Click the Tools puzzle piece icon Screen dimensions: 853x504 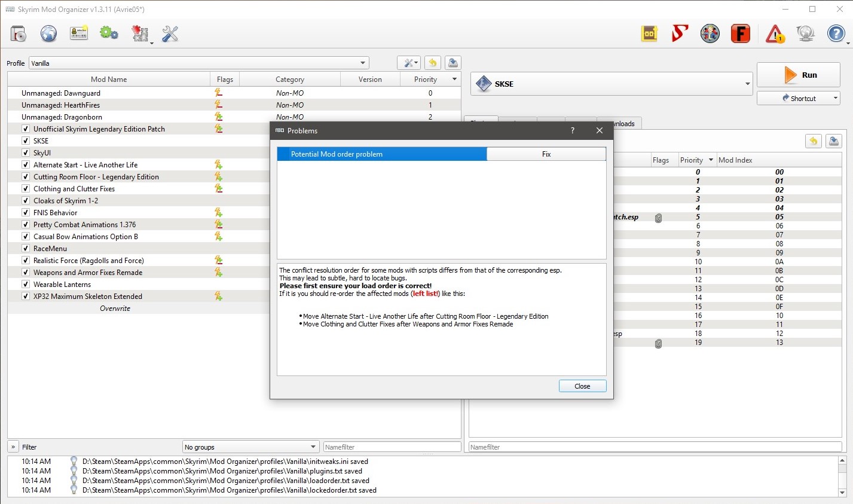click(x=140, y=34)
